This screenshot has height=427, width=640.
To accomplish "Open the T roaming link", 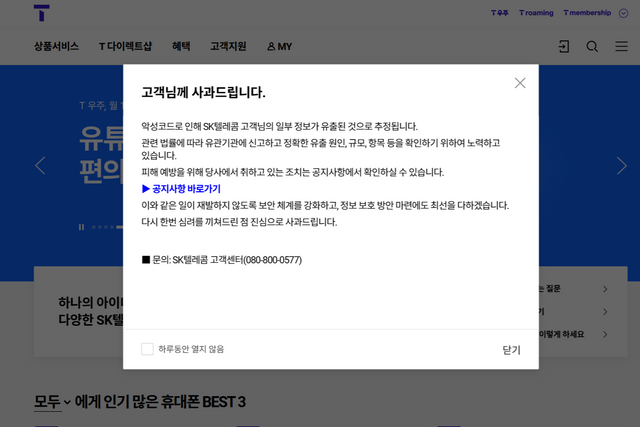I will pyautogui.click(x=536, y=13).
